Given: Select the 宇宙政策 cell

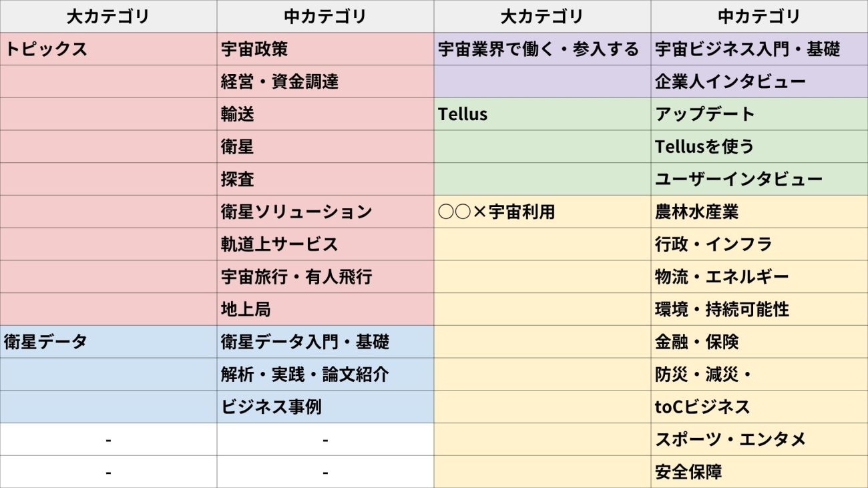Looking at the screenshot, I should click(325, 49).
